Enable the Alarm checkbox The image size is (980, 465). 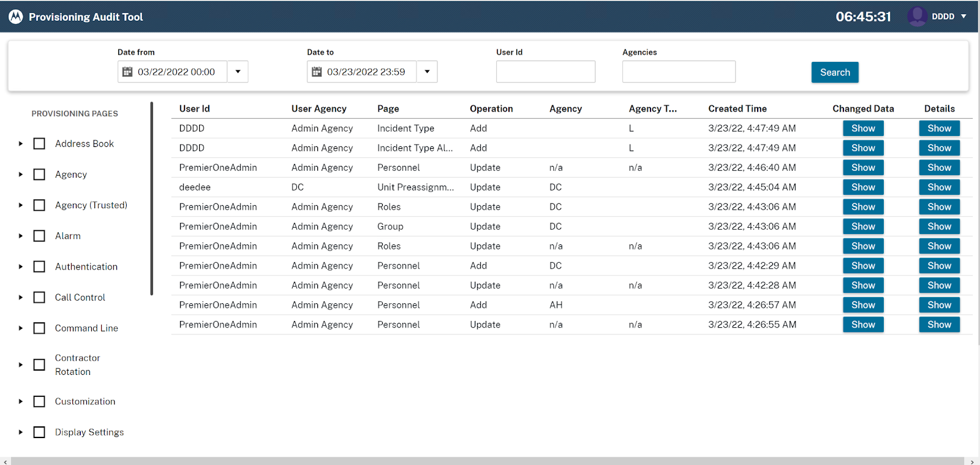(x=39, y=236)
